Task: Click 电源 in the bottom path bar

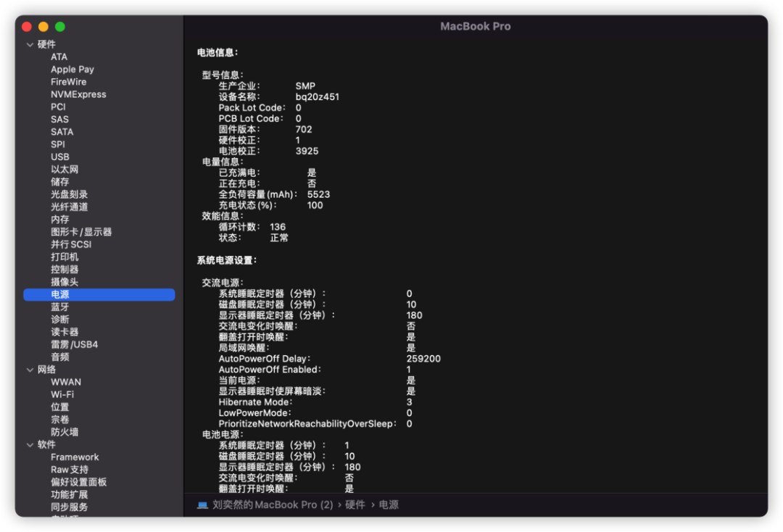Action: point(389,504)
